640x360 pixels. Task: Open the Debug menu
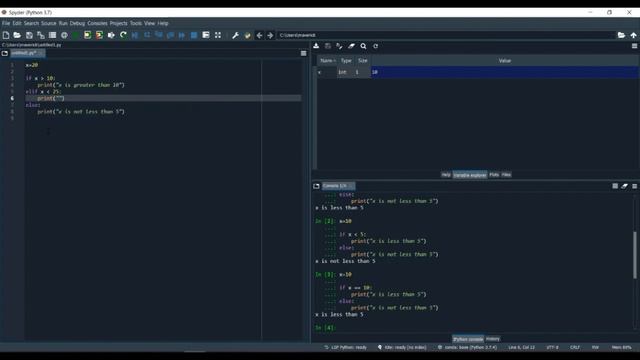(x=77, y=23)
